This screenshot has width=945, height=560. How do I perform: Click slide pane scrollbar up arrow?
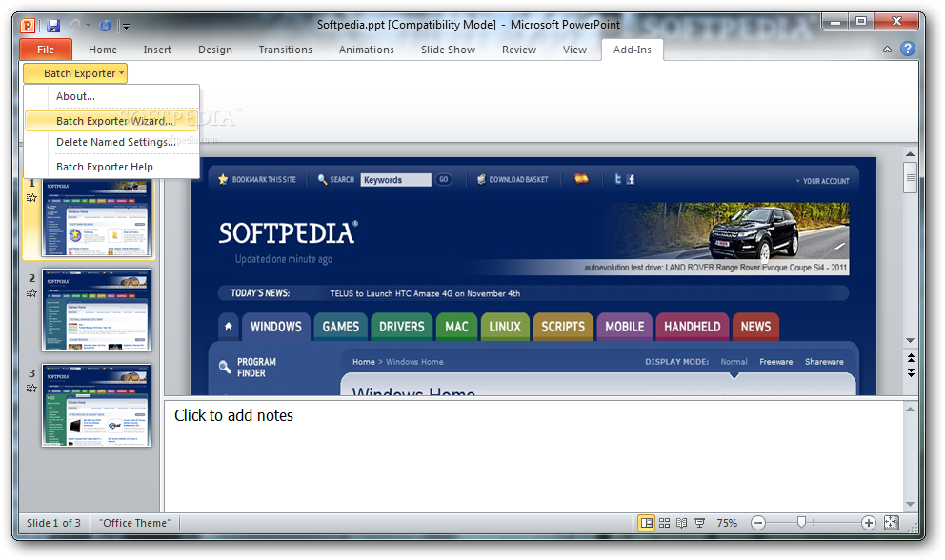point(910,154)
